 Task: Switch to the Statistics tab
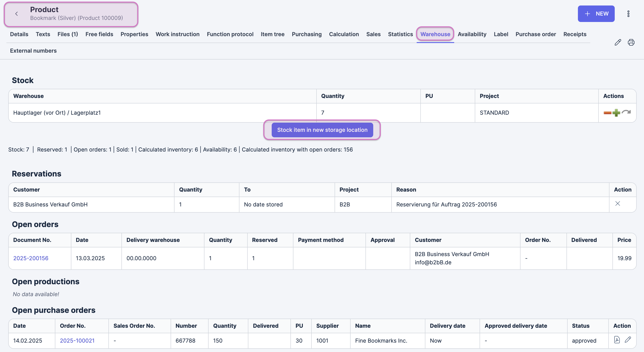click(400, 34)
